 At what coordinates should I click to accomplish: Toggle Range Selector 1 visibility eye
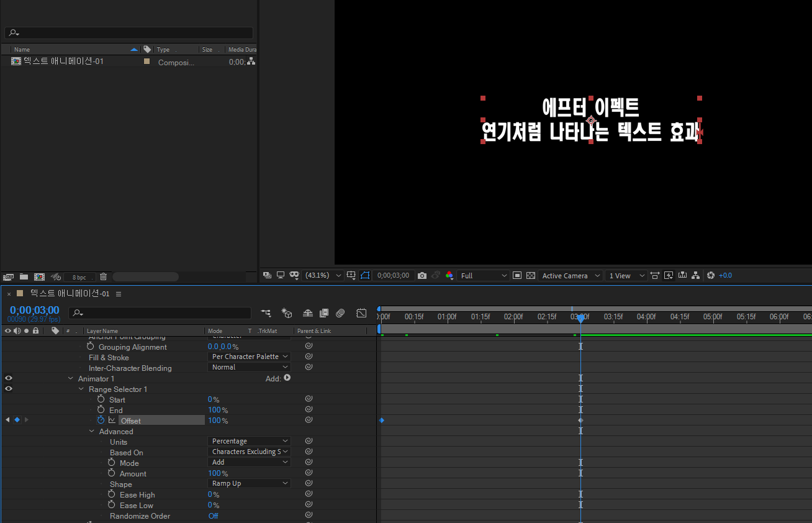coord(9,389)
